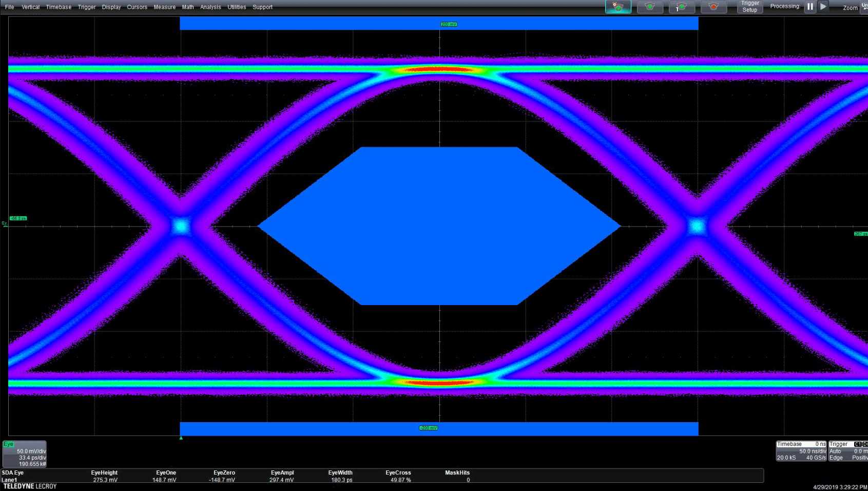This screenshot has width=868, height=491.
Task: Click the -200 mV label on lower mask
Action: (x=429, y=428)
